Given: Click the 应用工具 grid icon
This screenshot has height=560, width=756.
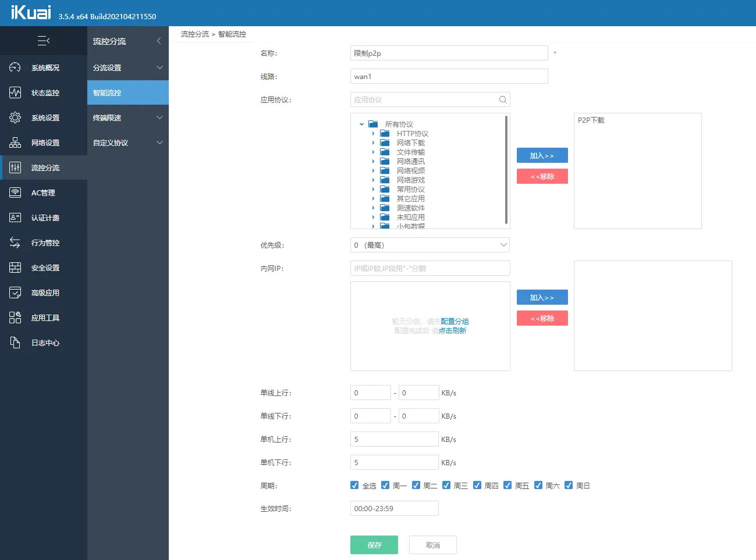Looking at the screenshot, I should [x=15, y=318].
